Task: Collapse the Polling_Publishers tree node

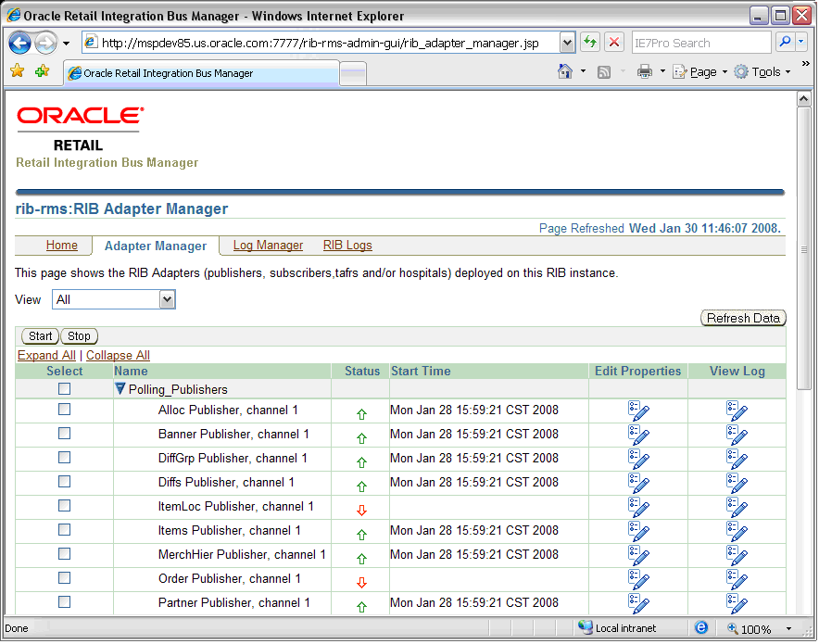Action: tap(120, 389)
